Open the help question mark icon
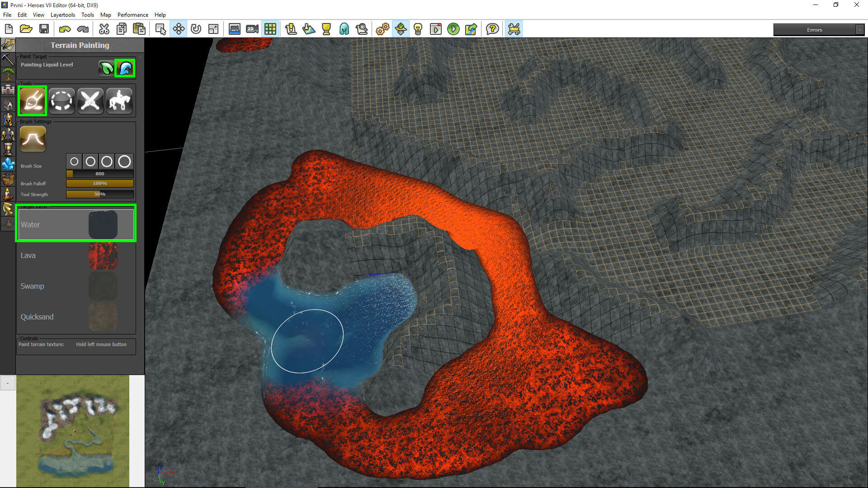 coord(492,29)
